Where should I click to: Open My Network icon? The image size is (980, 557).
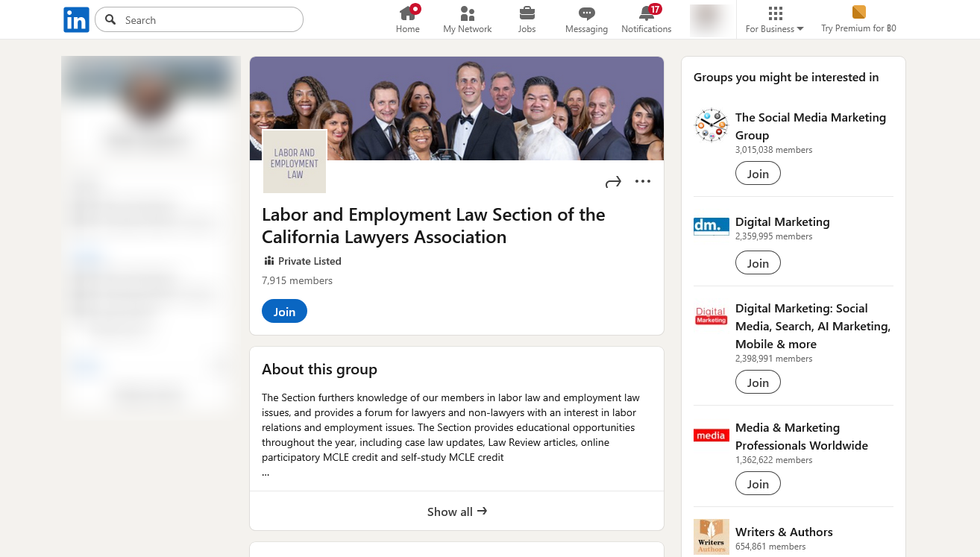(467, 13)
